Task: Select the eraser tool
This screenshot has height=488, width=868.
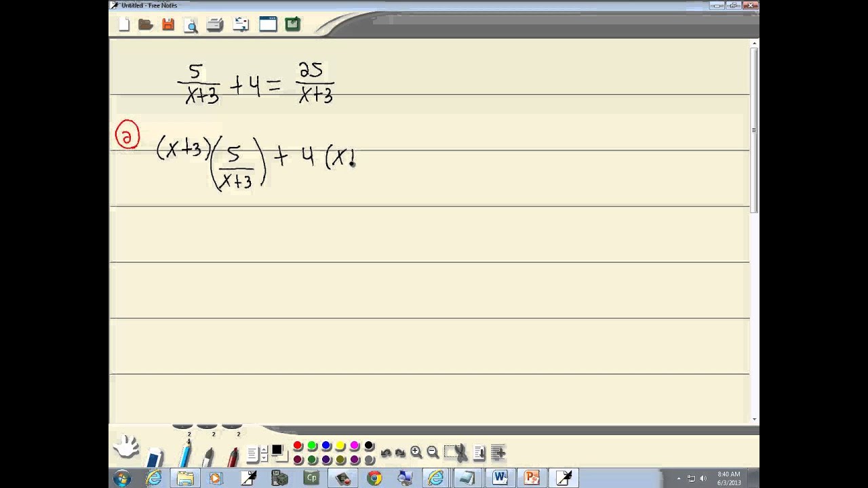Action: (155, 457)
